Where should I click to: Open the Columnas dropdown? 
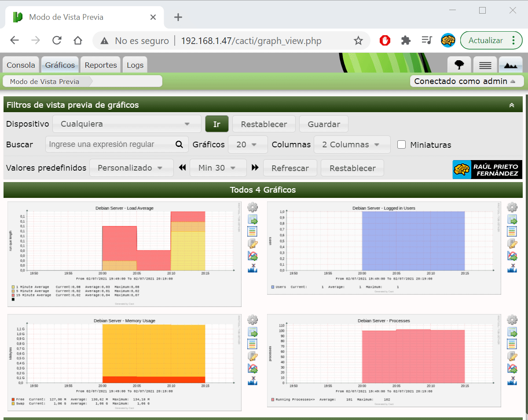pos(352,144)
